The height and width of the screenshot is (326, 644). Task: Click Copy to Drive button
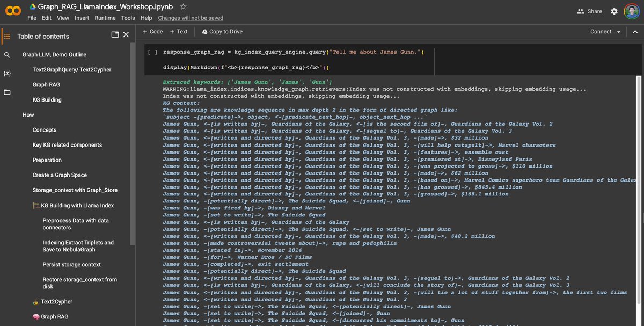[x=222, y=32]
